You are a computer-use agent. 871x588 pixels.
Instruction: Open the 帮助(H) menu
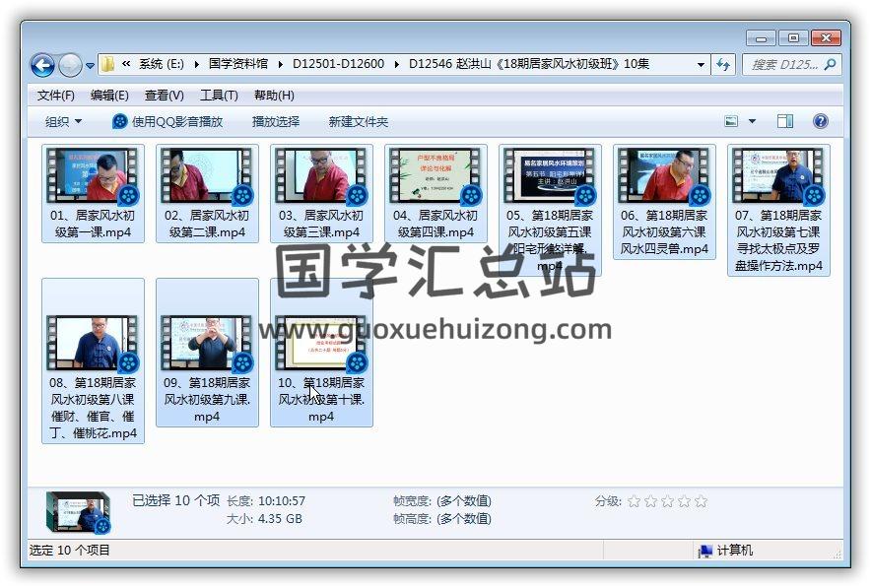274,96
